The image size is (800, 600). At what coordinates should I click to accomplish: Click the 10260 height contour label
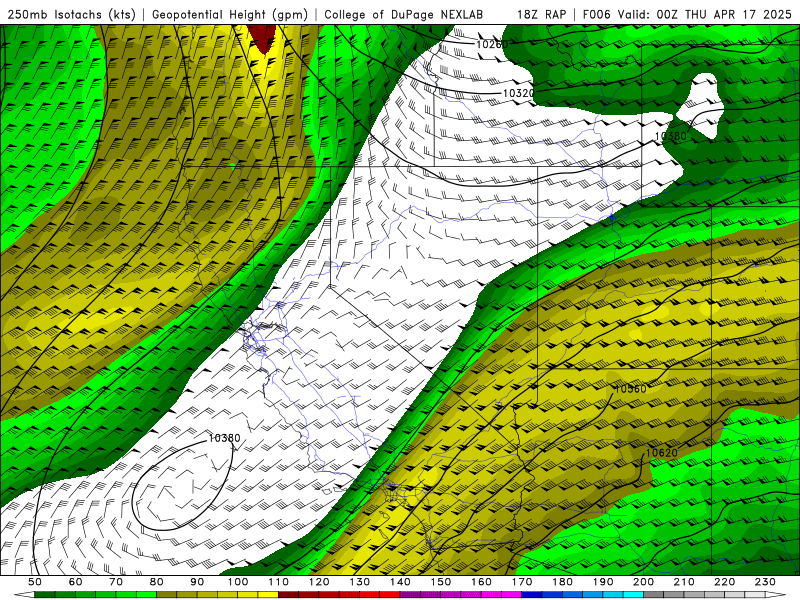(x=492, y=44)
